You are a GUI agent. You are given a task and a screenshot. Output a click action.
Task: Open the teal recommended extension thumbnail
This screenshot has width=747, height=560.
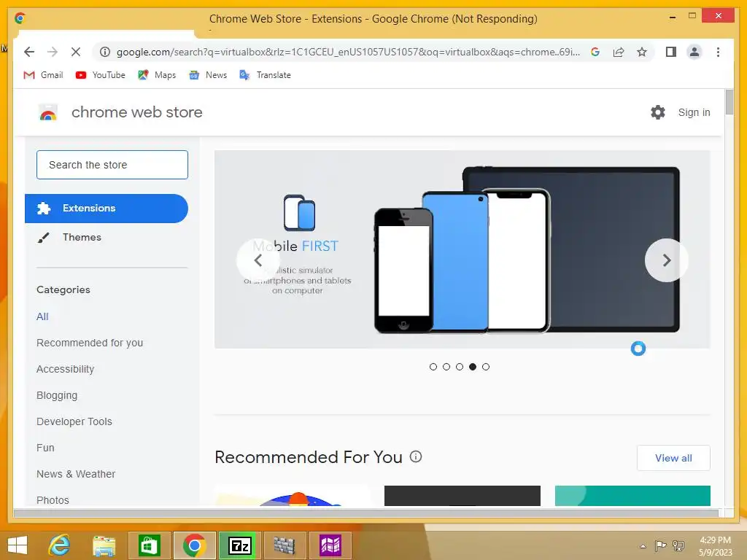coord(632,496)
